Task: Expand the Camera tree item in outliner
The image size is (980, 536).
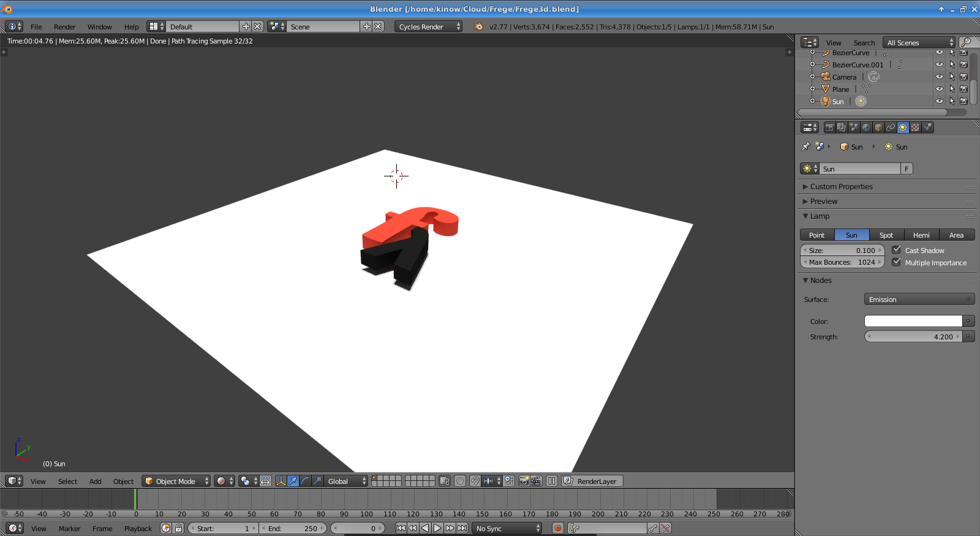Action: click(x=812, y=77)
